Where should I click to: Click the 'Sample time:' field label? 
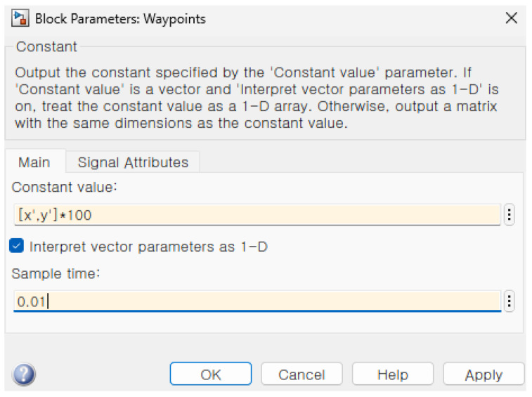[56, 273]
